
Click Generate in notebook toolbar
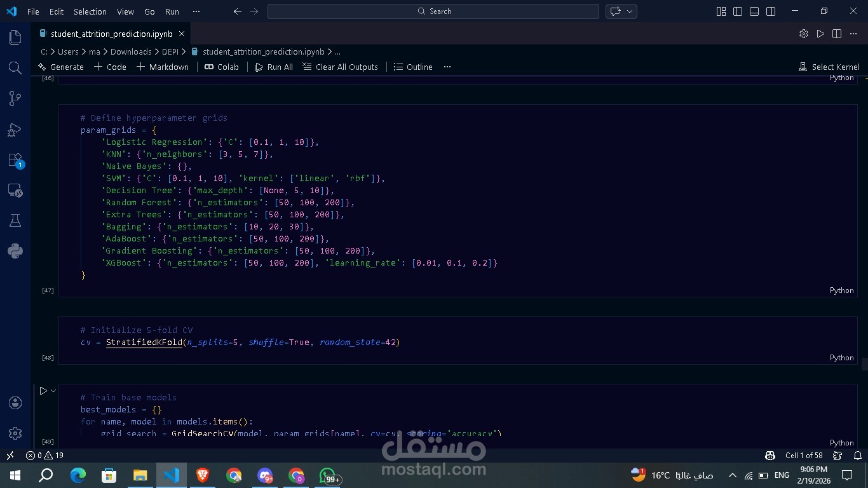coord(60,67)
